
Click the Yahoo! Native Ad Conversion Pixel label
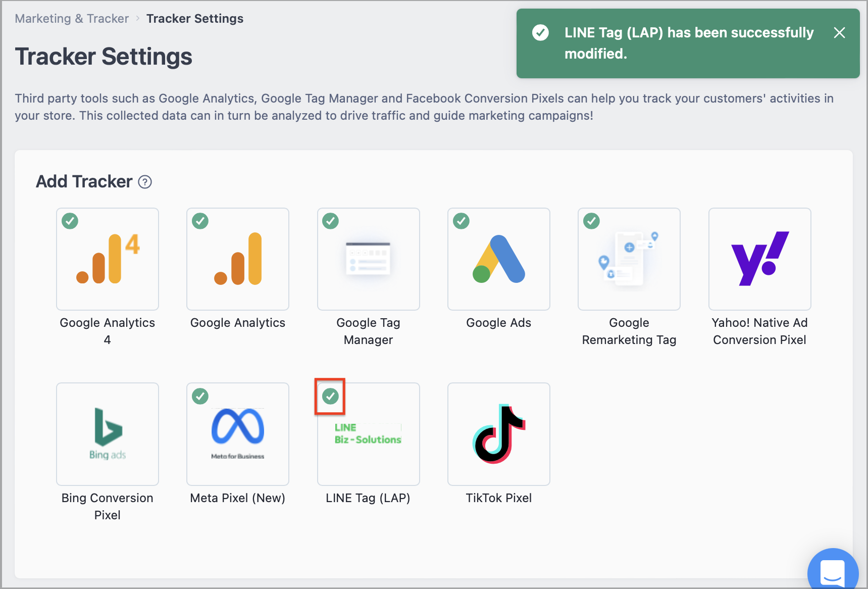[x=760, y=331]
